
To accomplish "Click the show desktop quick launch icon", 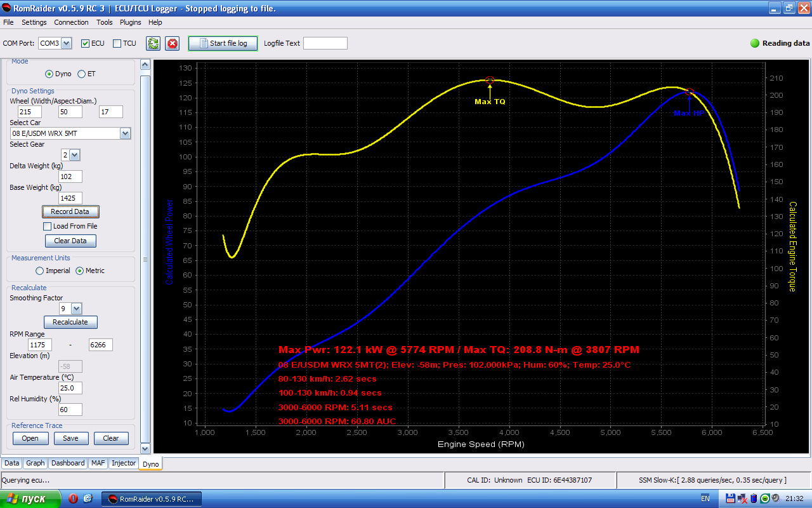I will tap(88, 498).
